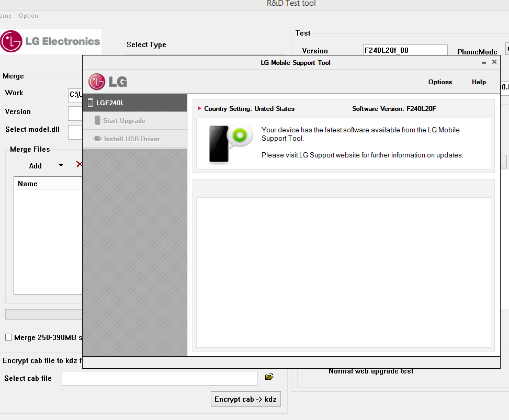Click the merge progress bar

pyautogui.click(x=44, y=314)
